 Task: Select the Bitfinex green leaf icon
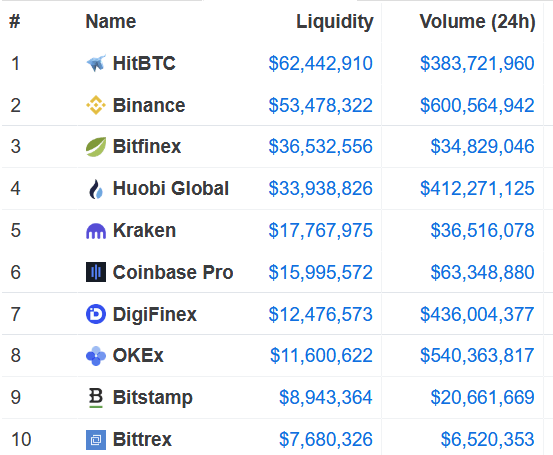pyautogui.click(x=96, y=147)
